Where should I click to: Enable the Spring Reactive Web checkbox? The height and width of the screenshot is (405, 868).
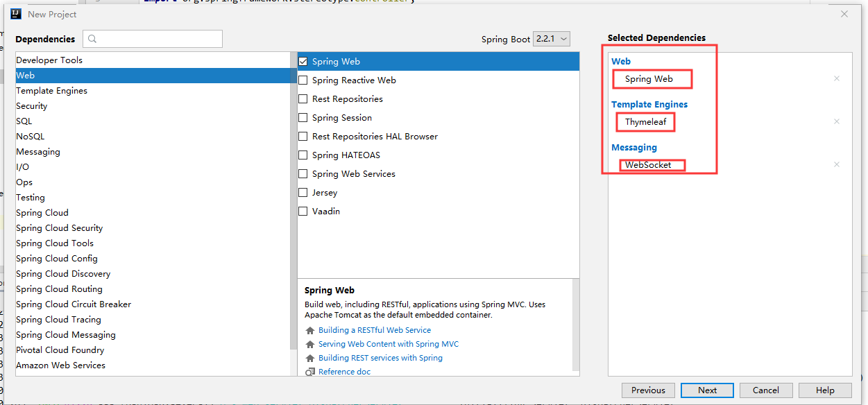(x=303, y=80)
